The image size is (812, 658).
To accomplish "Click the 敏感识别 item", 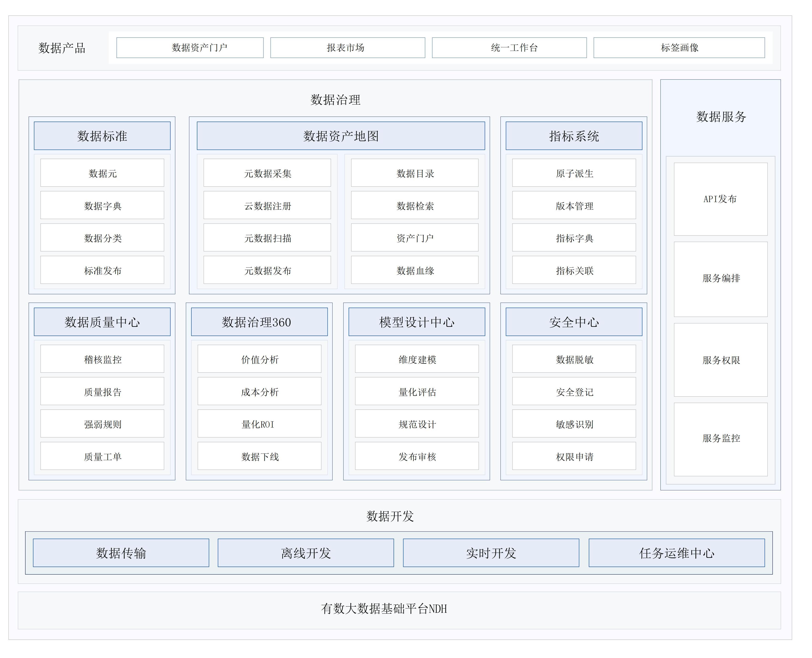I will click(x=574, y=424).
